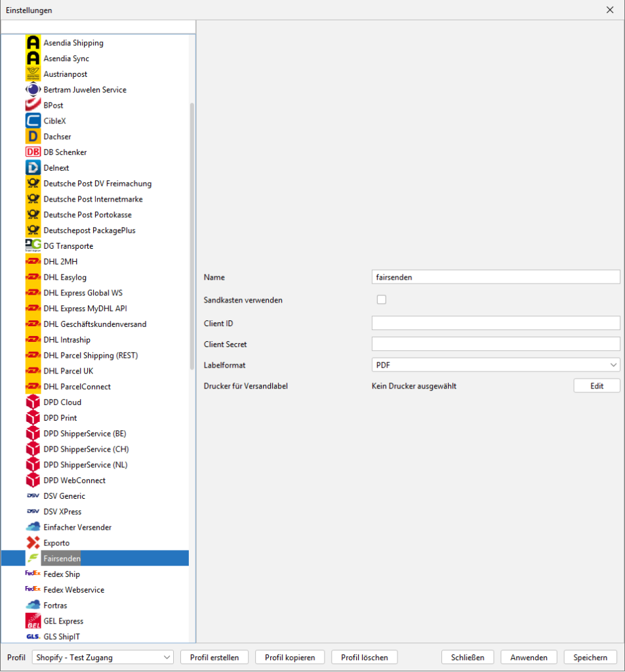Click the Fedex Ship logo icon
The height and width of the screenshot is (672, 625).
(x=33, y=574)
